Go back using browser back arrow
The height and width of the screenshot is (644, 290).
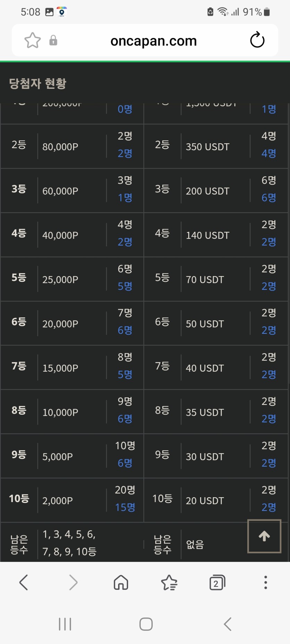[x=24, y=583]
